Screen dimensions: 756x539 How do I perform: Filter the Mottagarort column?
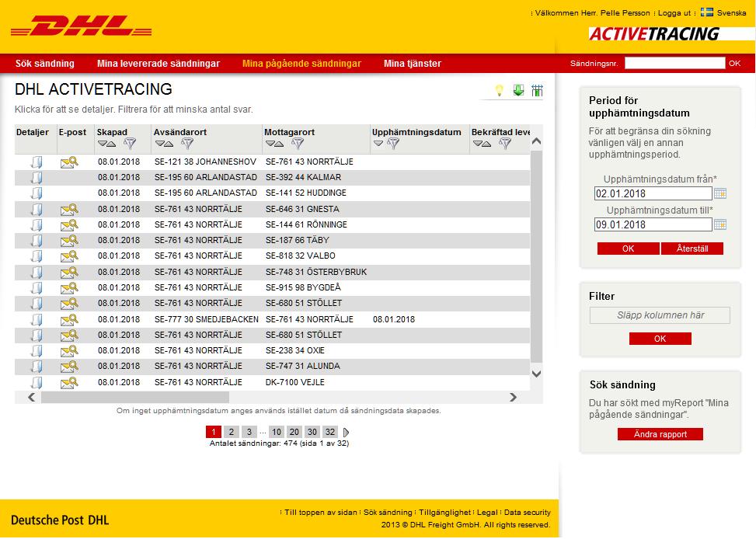(298, 143)
